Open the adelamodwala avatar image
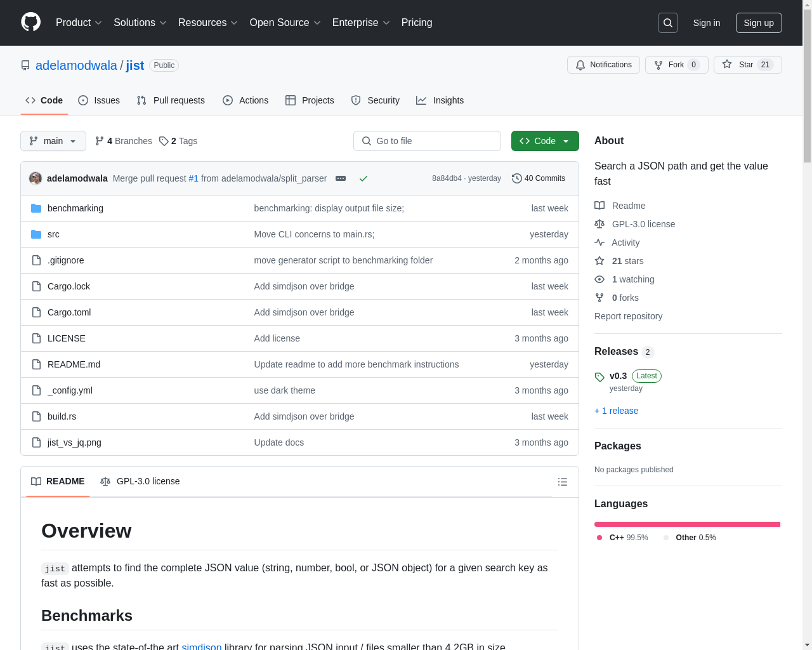Screen dimensions: 812x650 36,178
